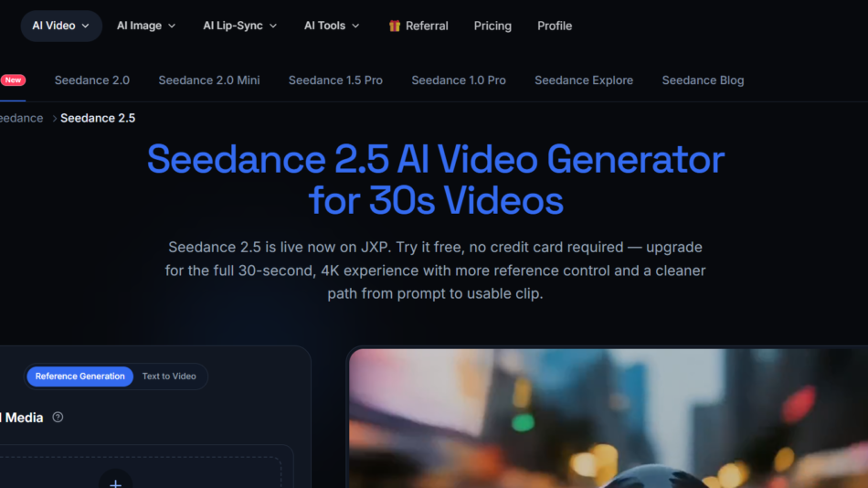Click the plus icon to add media
This screenshot has height=488, width=868.
(115, 483)
